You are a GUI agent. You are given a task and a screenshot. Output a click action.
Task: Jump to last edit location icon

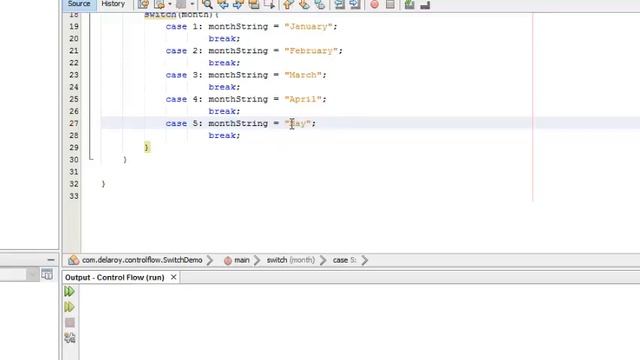pyautogui.click(x=143, y=4)
